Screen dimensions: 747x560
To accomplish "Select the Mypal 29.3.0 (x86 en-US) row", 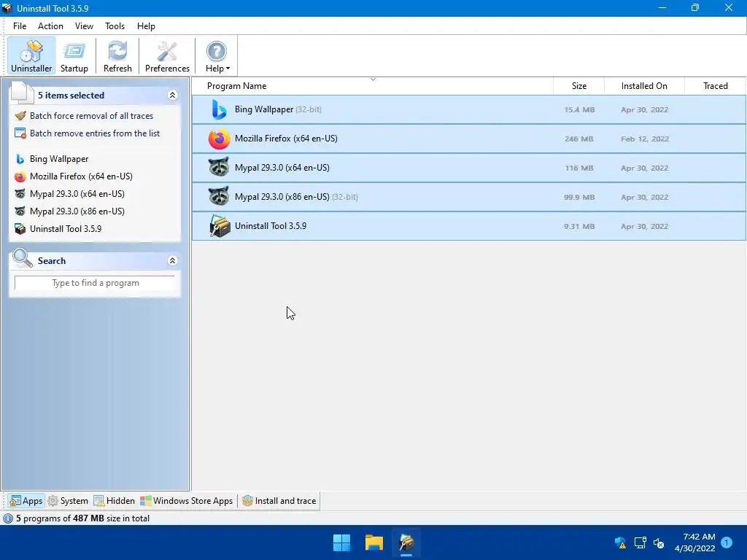I will coord(469,197).
